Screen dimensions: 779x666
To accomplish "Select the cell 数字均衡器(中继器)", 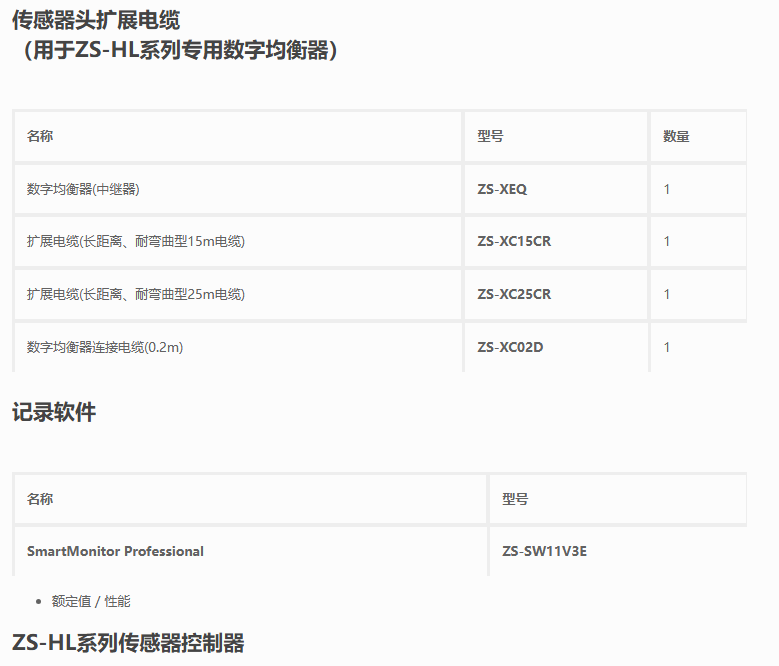I will (x=83, y=189).
